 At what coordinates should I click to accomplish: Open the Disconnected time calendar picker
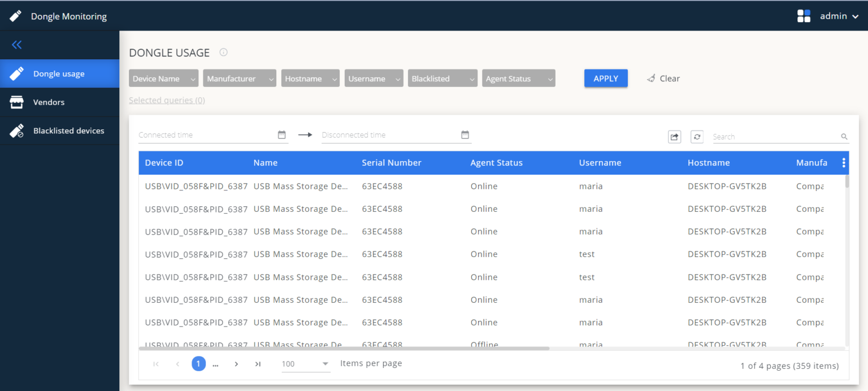[x=465, y=134]
